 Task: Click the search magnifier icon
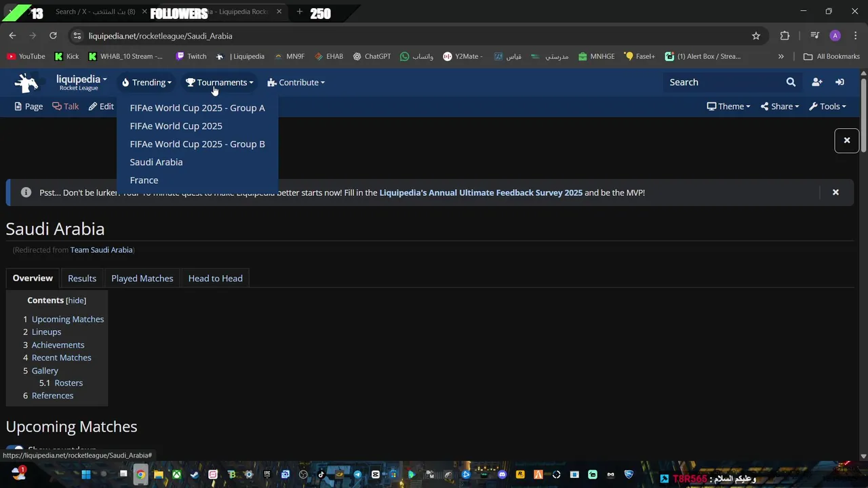pos(791,82)
